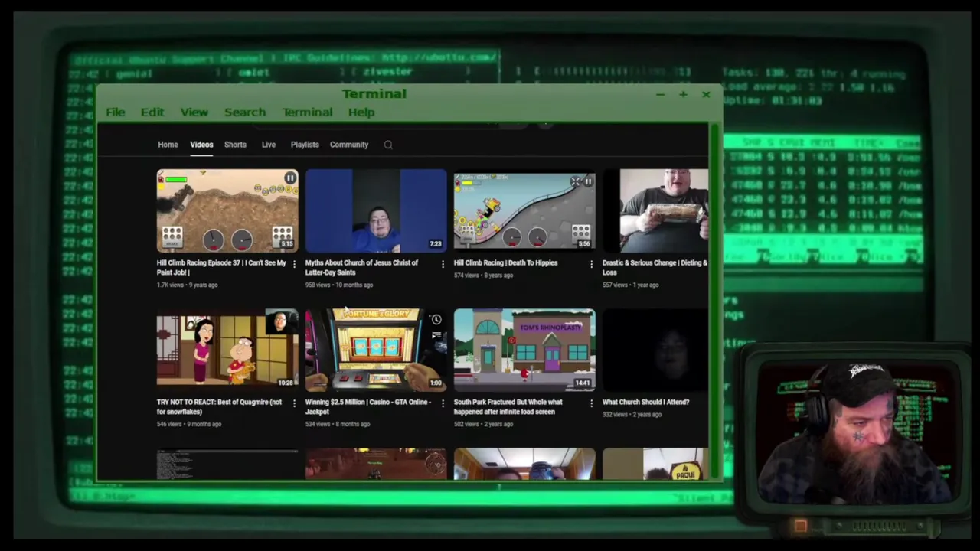Click the Terminal window scrollbar
Screen dimensions: 980x551
[715, 300]
